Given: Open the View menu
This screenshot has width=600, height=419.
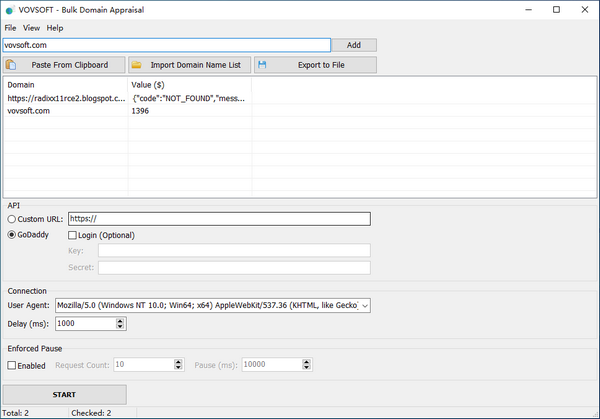Looking at the screenshot, I should (30, 28).
